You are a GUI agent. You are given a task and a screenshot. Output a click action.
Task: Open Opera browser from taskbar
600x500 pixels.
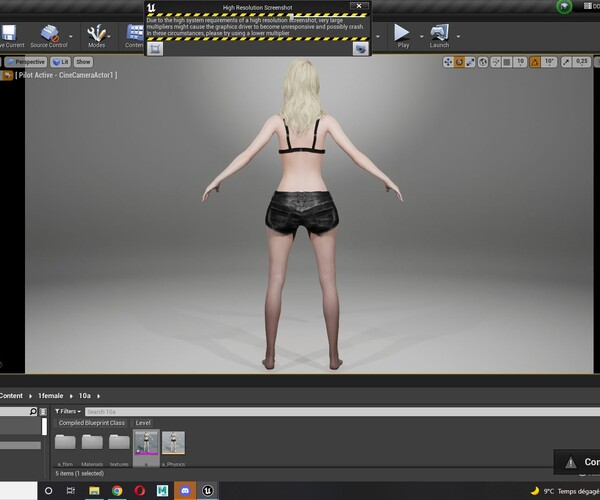pos(140,490)
